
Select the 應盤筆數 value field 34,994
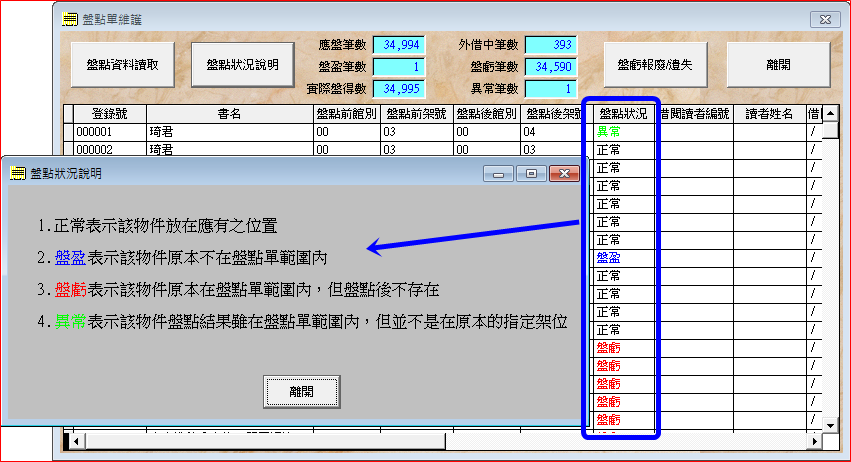(399, 45)
